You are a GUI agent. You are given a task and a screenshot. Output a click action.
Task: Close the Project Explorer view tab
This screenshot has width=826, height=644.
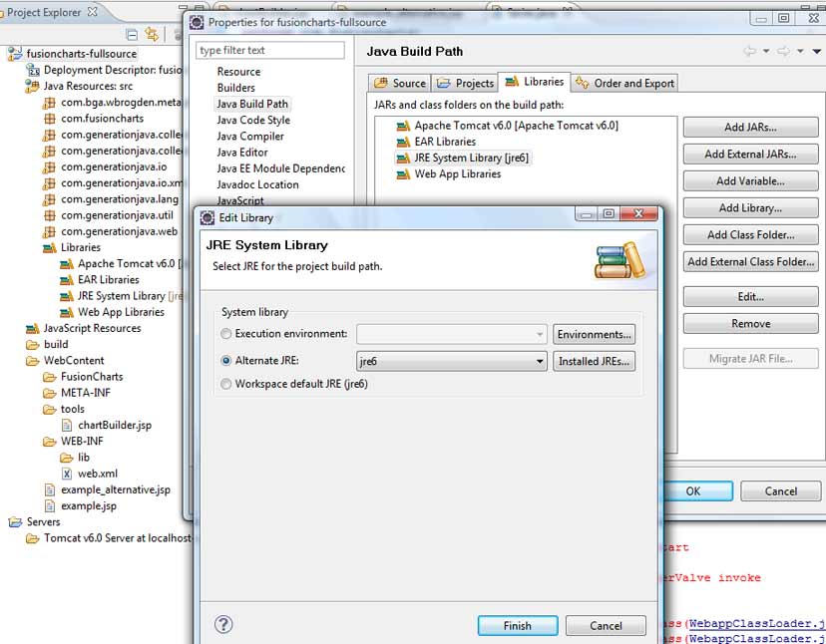93,12
